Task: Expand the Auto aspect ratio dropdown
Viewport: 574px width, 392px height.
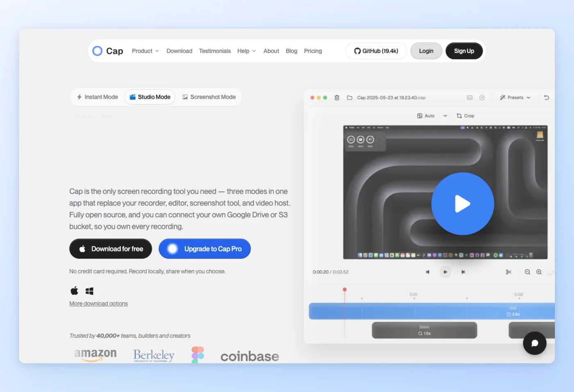Action: pos(432,116)
